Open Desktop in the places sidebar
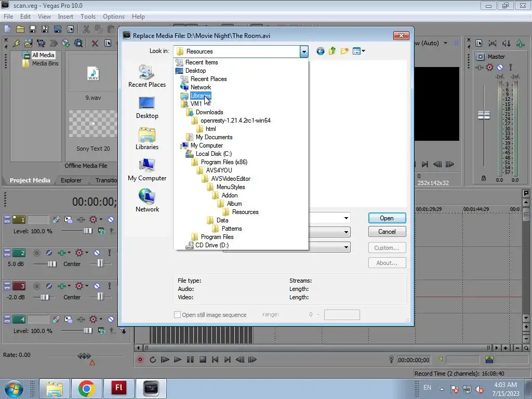Viewport: 532px width, 399px height. click(x=147, y=108)
